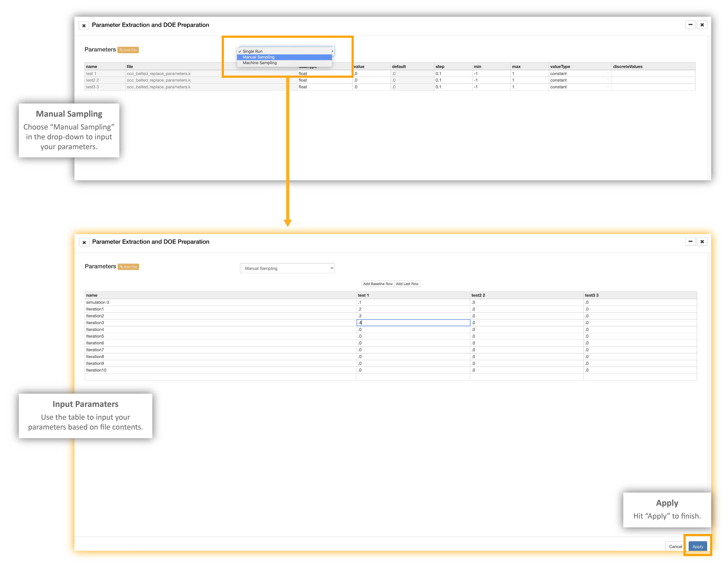Image resolution: width=728 pixels, height=568 pixels.
Task: Choose Machine Sampling from the open dropdown list
Action: pyautogui.click(x=284, y=63)
